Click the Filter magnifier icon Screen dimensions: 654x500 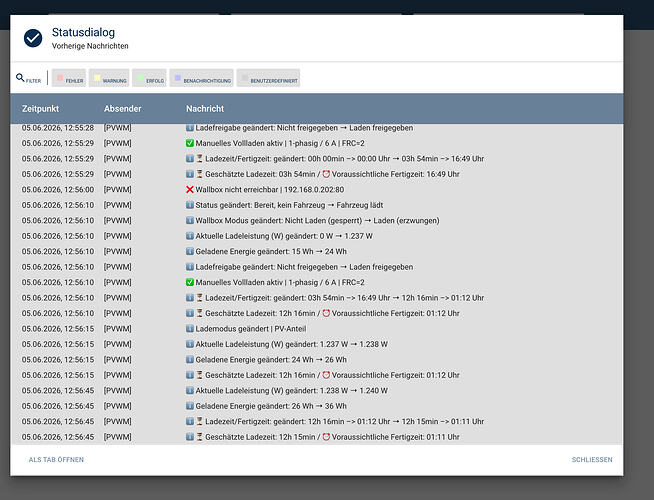[x=20, y=78]
